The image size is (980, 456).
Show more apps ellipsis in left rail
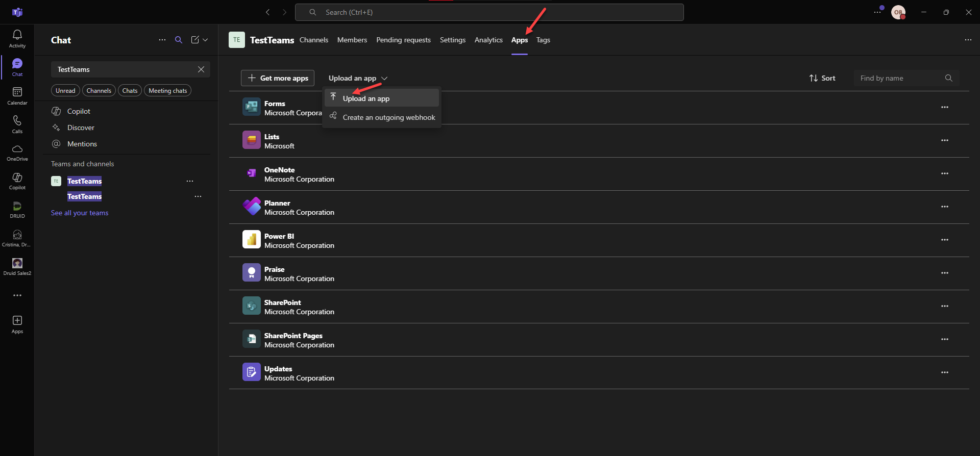point(17,295)
